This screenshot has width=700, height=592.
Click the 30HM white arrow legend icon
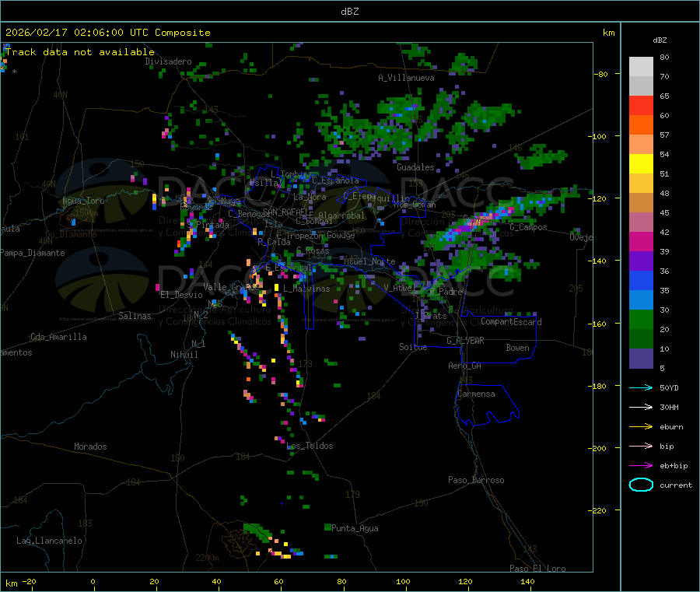click(x=641, y=407)
